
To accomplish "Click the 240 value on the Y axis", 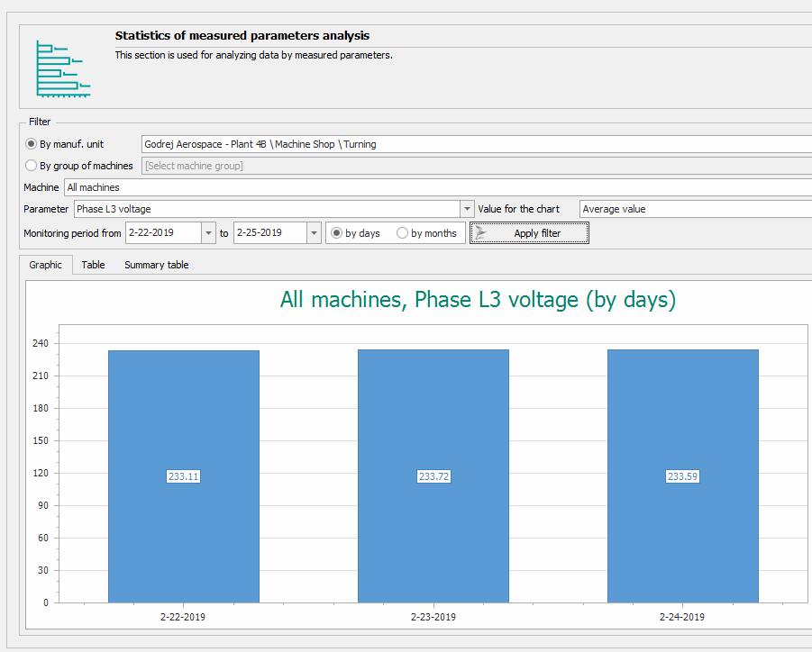I will point(41,343).
